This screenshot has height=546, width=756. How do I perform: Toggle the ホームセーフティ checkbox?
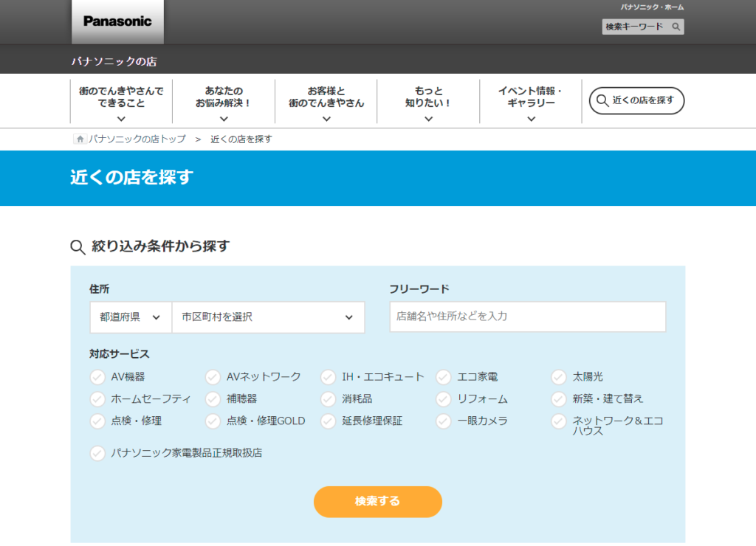click(x=97, y=399)
